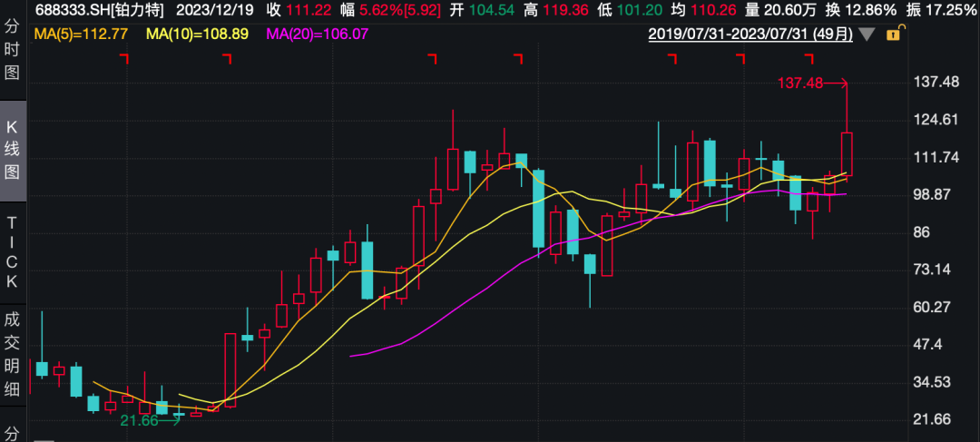Toggle the MA(20)=106.07 indicator label

[318, 34]
